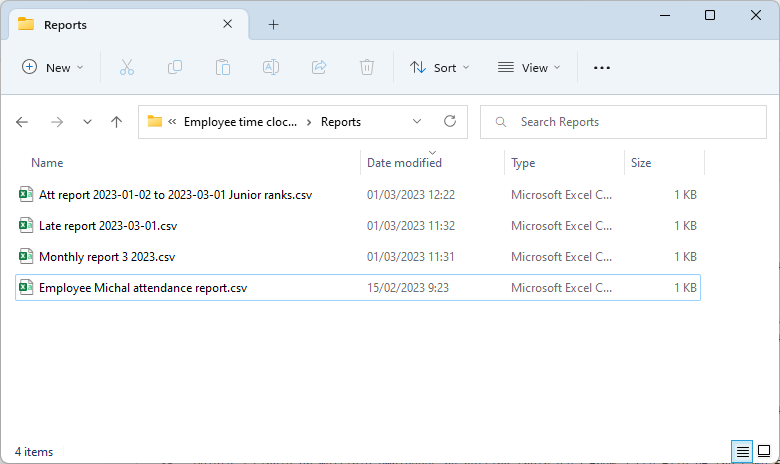Go up one folder level arrow
The image size is (780, 464).
click(x=116, y=122)
